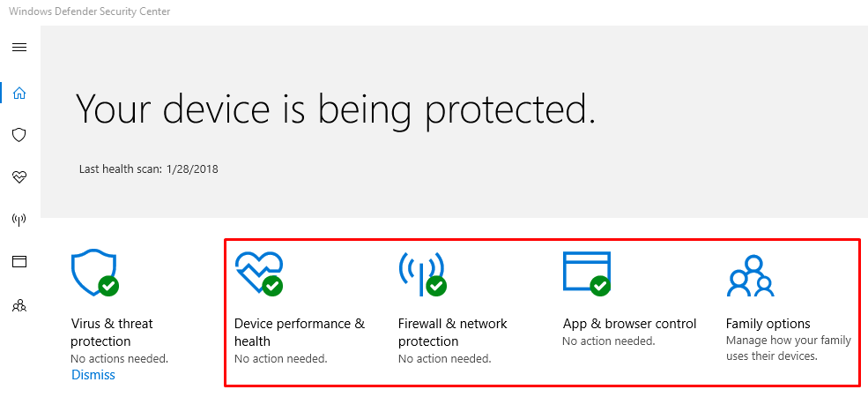Open Device performance & health heart in sidebar
This screenshot has height=397, width=868.
(19, 177)
